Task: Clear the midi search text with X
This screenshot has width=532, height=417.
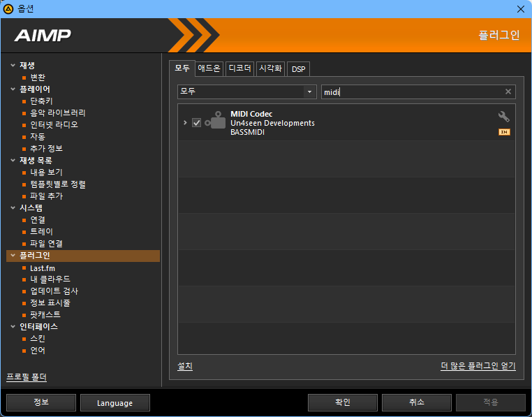Action: [508, 92]
